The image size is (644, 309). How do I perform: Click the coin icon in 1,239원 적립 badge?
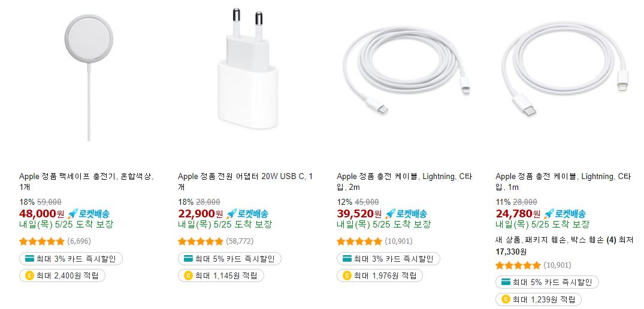[x=506, y=299]
